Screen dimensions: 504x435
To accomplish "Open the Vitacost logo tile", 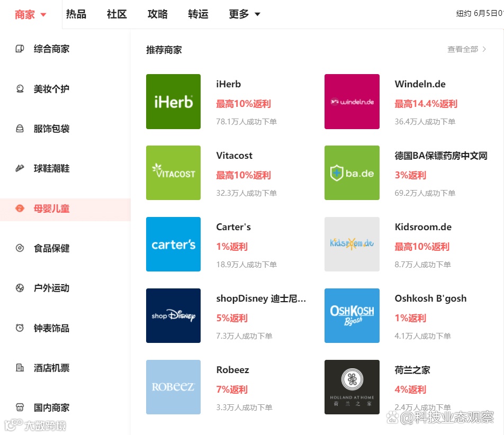I will coord(173,173).
